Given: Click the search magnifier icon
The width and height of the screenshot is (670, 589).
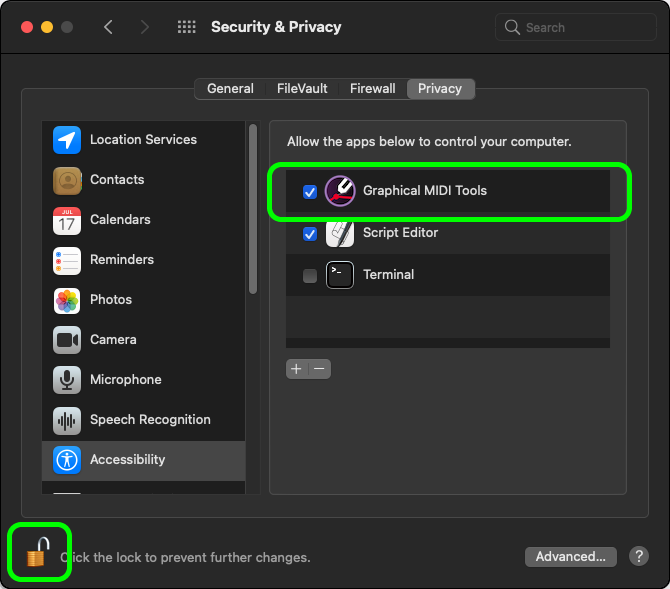Looking at the screenshot, I should (x=512, y=27).
